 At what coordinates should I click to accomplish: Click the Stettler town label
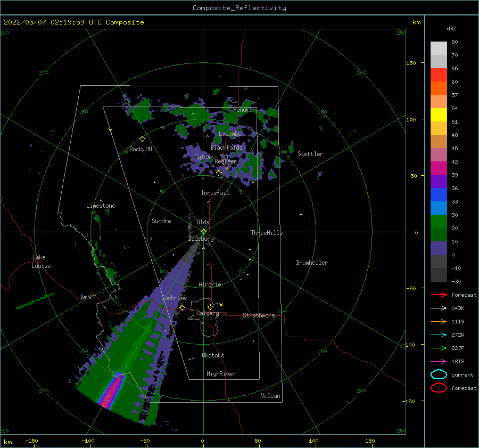coord(310,154)
